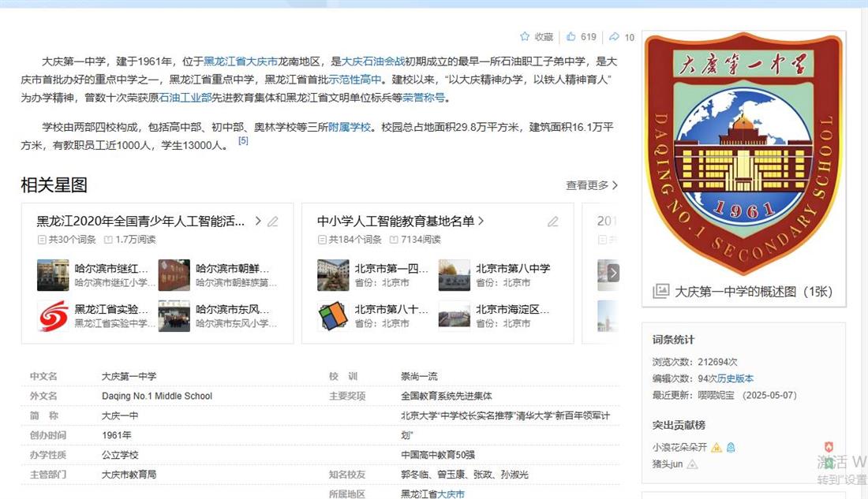Click 北京市海淀区 entry title
The height and width of the screenshot is (499, 868).
click(x=513, y=309)
